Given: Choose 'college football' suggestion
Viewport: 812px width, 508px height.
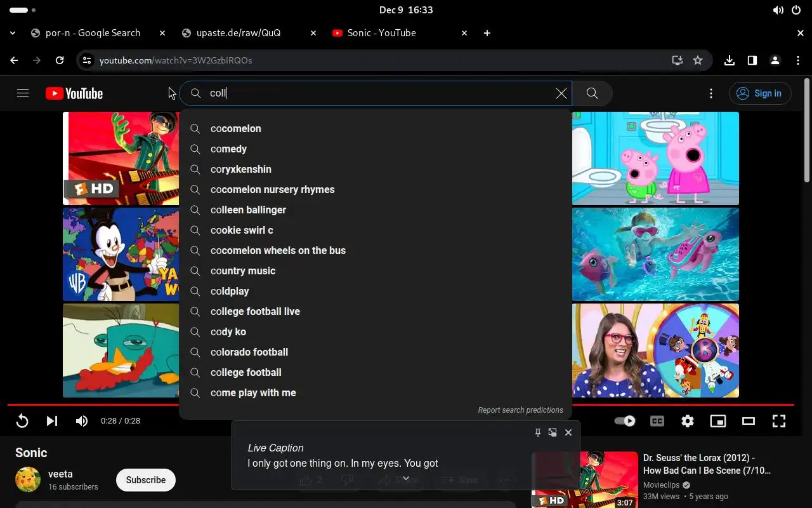Looking at the screenshot, I should click(376, 372).
